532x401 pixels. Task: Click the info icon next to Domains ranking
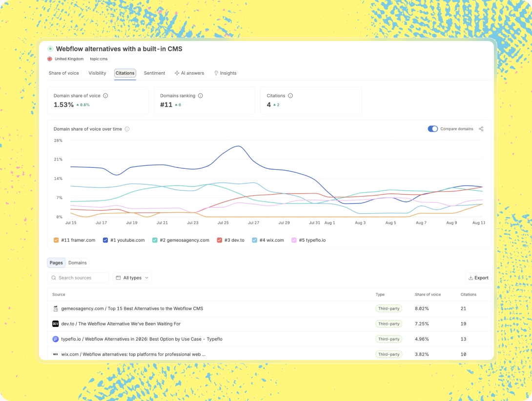tap(201, 96)
